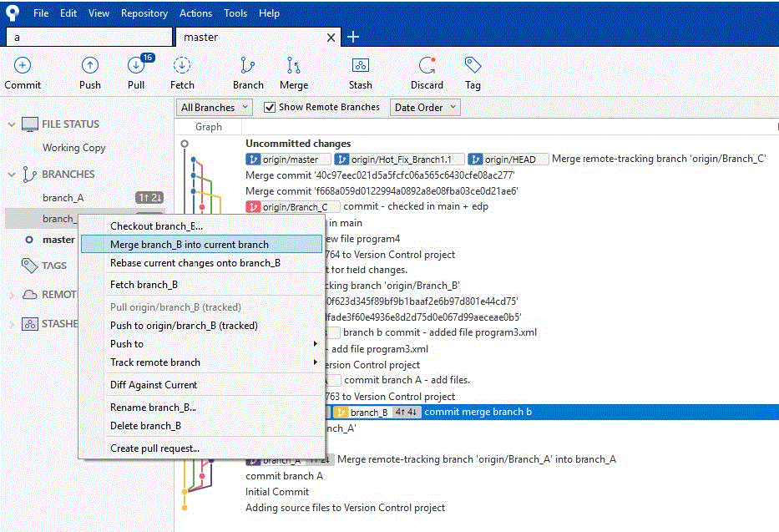
Task: Choose Checkout branch_B from context menu
Action: coord(201,226)
